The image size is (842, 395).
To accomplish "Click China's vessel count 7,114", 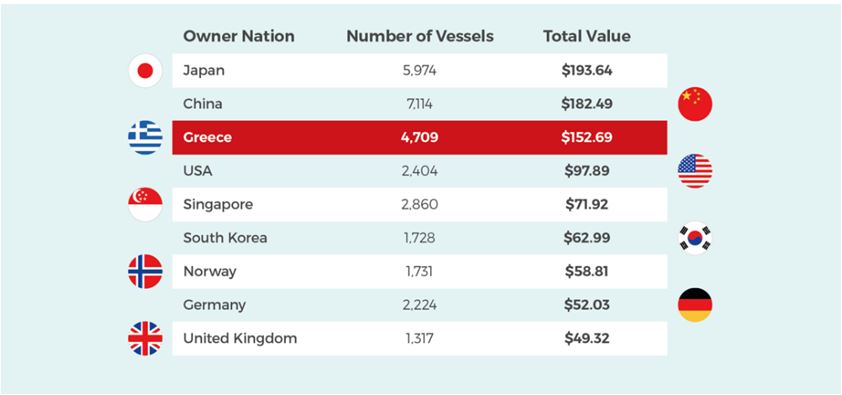I will (x=419, y=104).
